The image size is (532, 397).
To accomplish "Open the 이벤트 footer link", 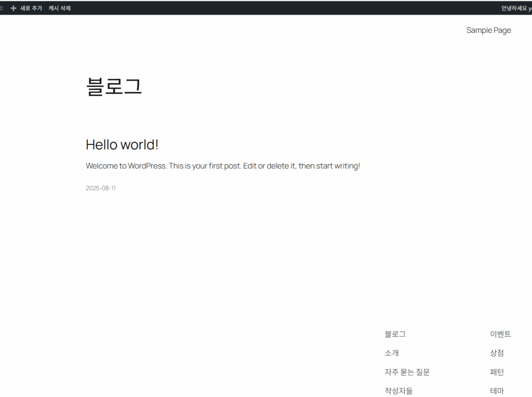I will click(500, 334).
